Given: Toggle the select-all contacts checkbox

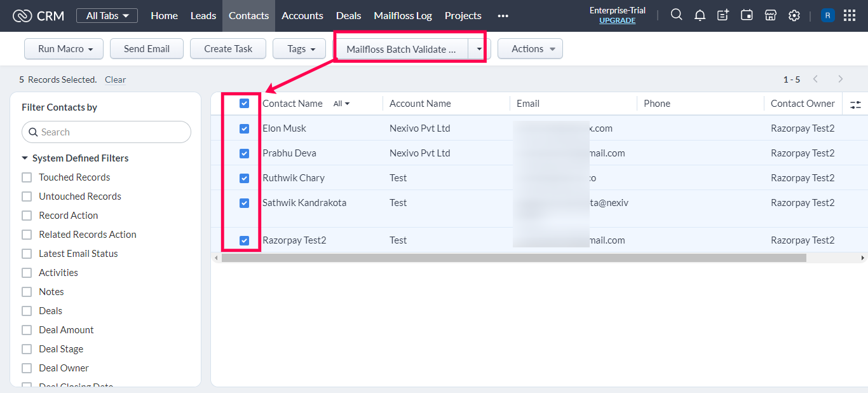Looking at the screenshot, I should pyautogui.click(x=244, y=104).
